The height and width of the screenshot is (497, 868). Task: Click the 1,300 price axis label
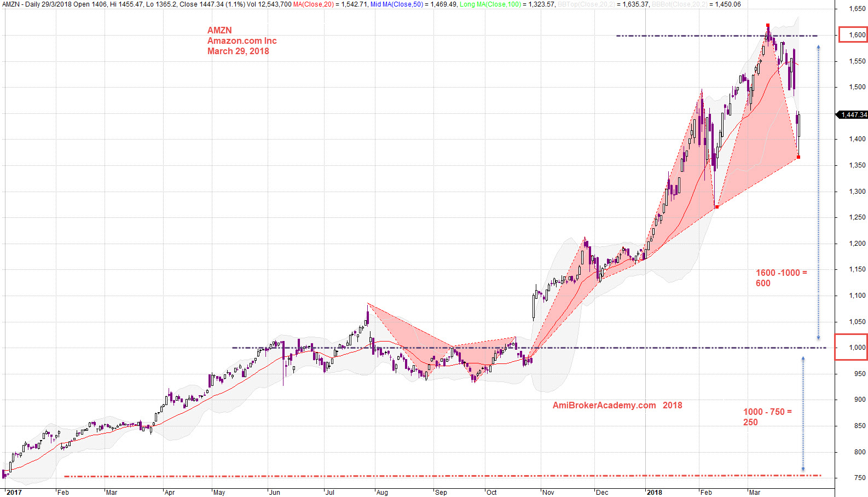coord(857,192)
